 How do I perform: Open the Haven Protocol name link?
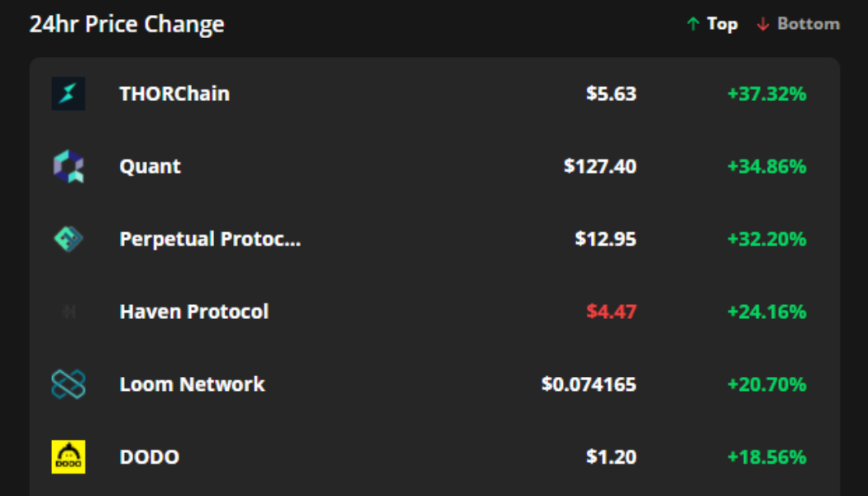(194, 312)
